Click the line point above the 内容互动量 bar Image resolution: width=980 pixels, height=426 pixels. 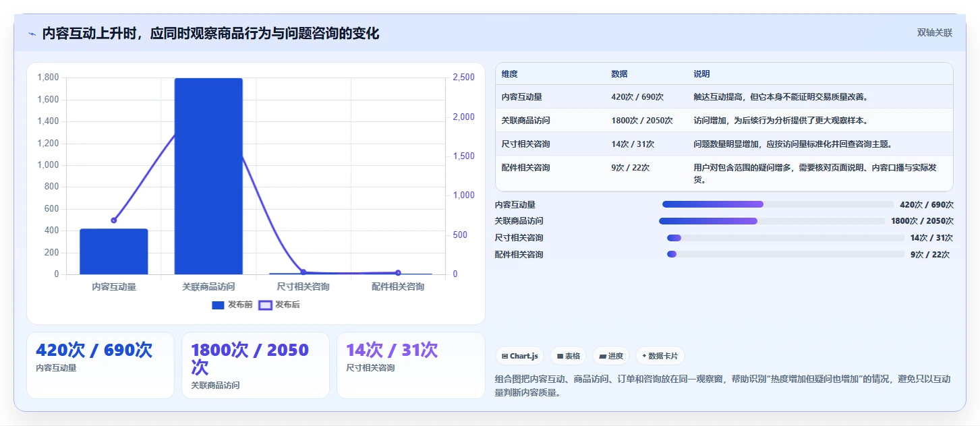click(114, 220)
